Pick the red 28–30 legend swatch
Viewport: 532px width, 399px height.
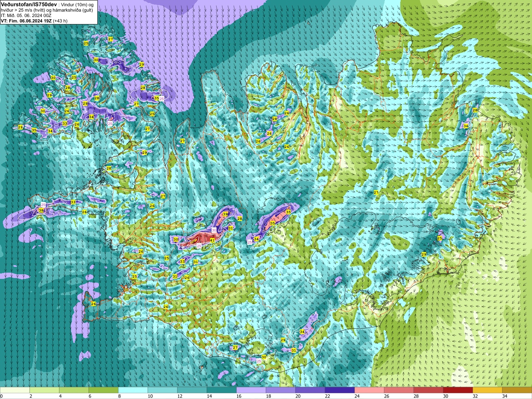pyautogui.click(x=428, y=390)
